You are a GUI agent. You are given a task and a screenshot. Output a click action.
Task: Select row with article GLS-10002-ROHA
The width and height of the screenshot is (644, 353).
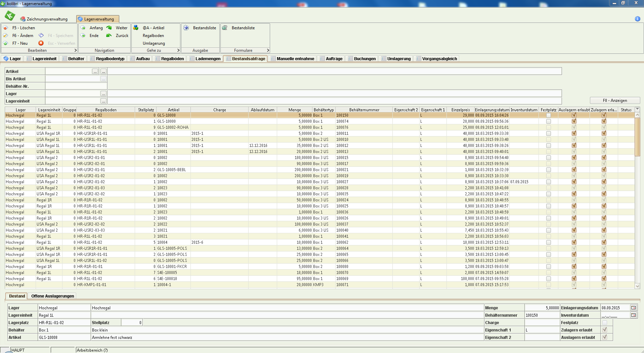point(319,127)
